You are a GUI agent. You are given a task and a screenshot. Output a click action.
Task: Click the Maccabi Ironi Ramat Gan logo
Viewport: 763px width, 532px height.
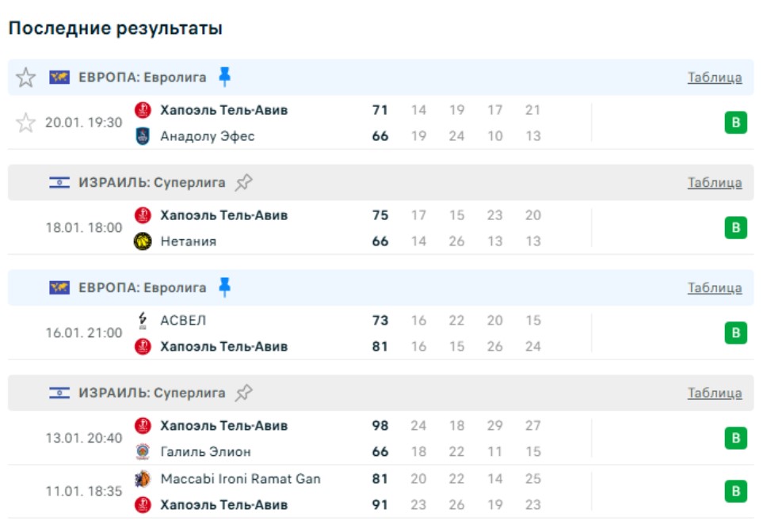143,479
